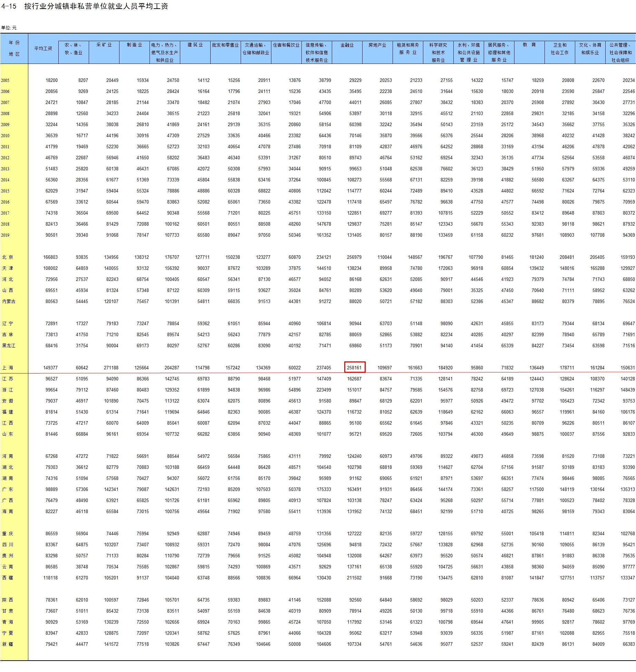
Task: Click 2019 average wage value 90501
Action: (51, 235)
